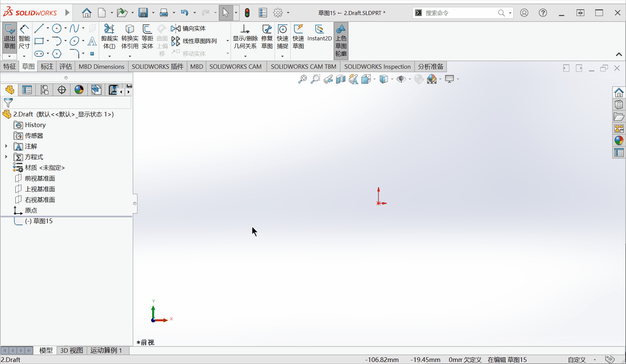The height and width of the screenshot is (364, 626).
Task: Click the 退出草图 exit sketch button
Action: coord(10,37)
